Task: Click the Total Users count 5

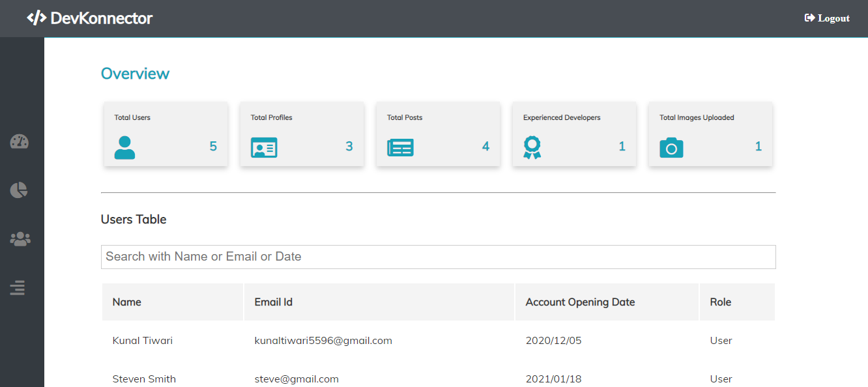Action: (x=213, y=147)
